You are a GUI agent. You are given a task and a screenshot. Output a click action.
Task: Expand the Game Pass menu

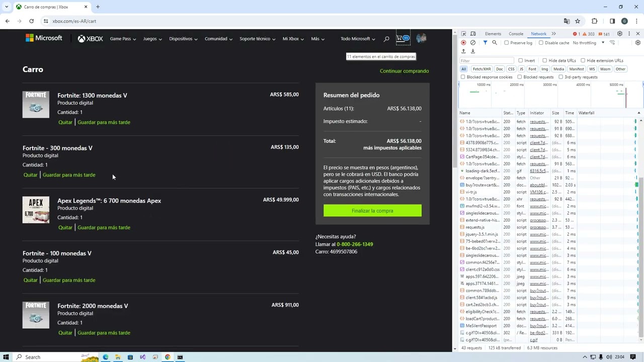tap(123, 39)
